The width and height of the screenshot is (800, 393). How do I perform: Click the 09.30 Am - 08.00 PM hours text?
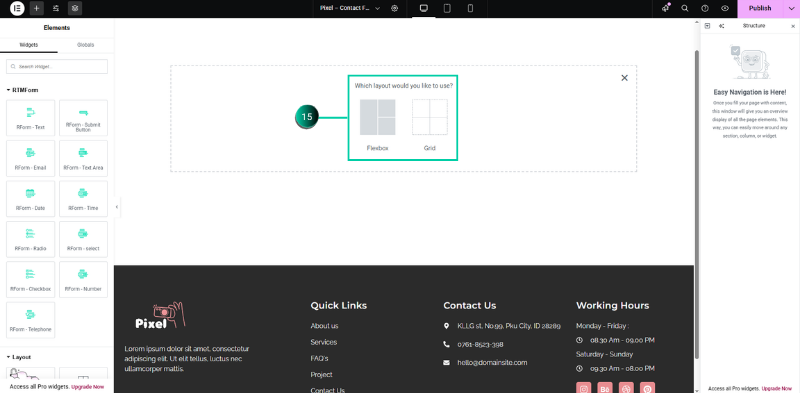coord(622,369)
